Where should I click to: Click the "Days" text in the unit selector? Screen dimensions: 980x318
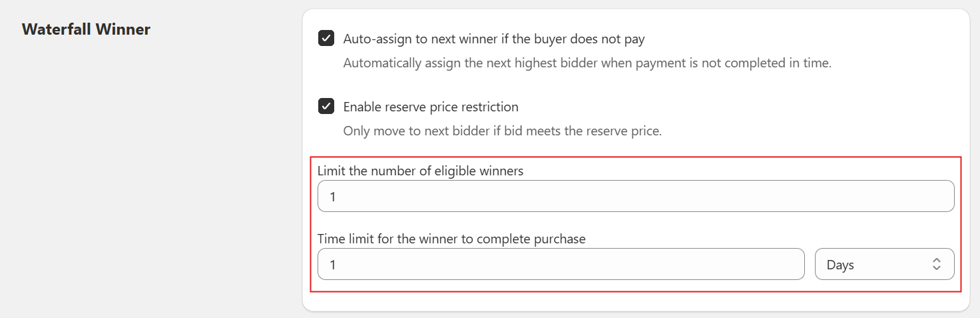tap(840, 265)
